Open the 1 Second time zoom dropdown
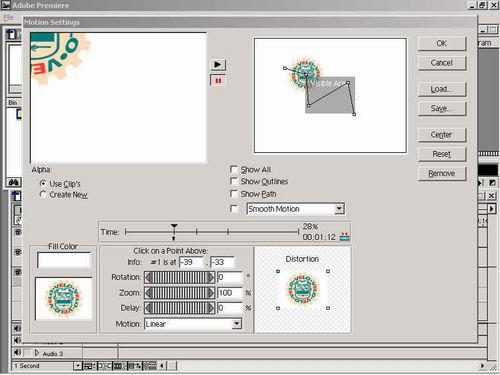The image size is (500, 375). tap(77, 366)
